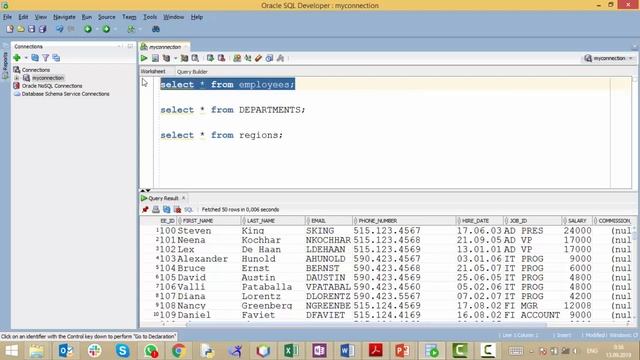
Task: Run the statement with green play button
Action: [x=144, y=58]
